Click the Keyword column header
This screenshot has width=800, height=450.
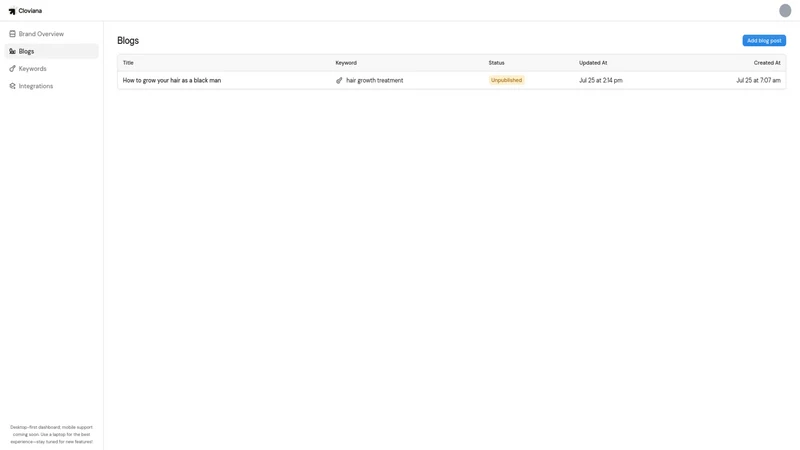[x=346, y=63]
